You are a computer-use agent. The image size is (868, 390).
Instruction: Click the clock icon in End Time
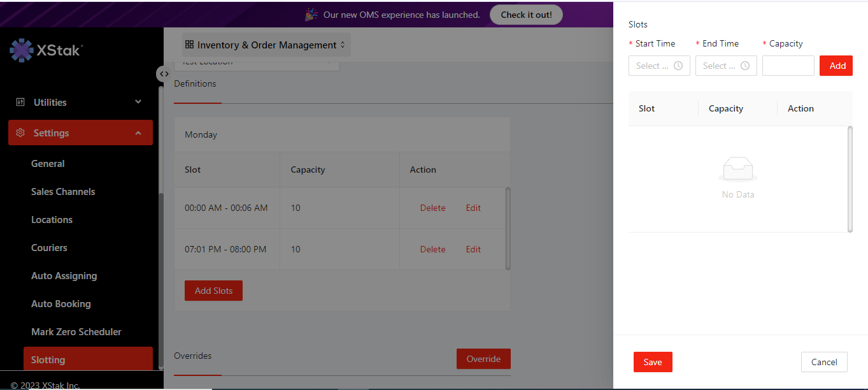tap(745, 66)
